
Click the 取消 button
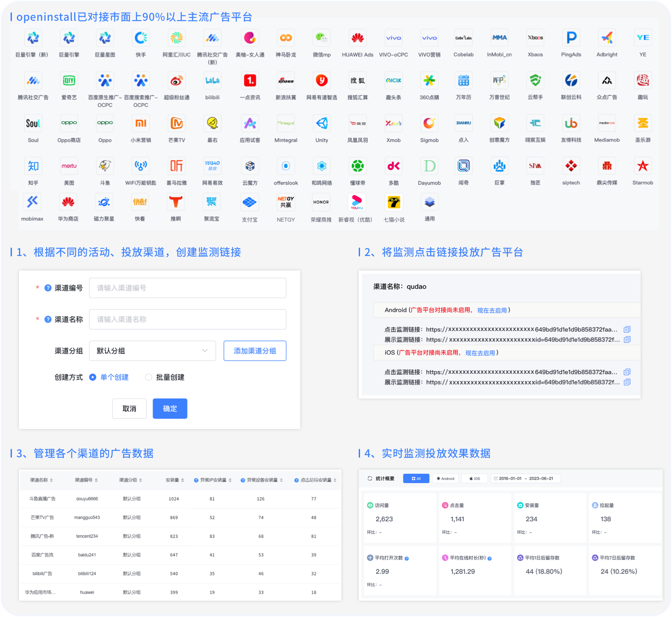tap(129, 409)
